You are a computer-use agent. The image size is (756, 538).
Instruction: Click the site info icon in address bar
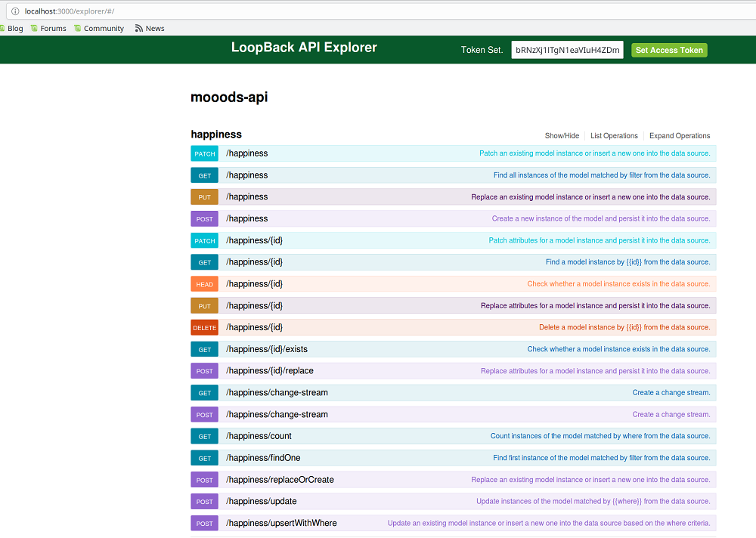(x=15, y=11)
